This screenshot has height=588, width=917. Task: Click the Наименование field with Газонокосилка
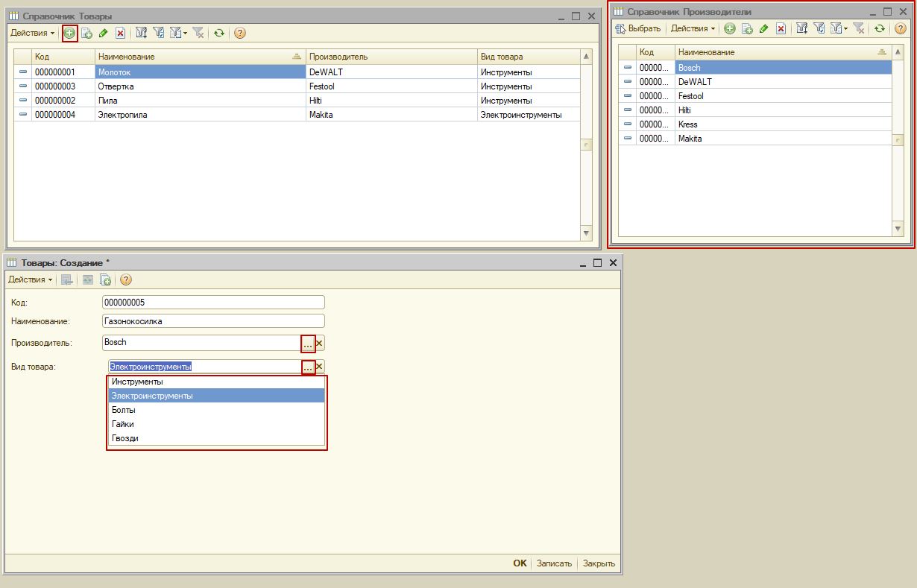click(x=213, y=321)
